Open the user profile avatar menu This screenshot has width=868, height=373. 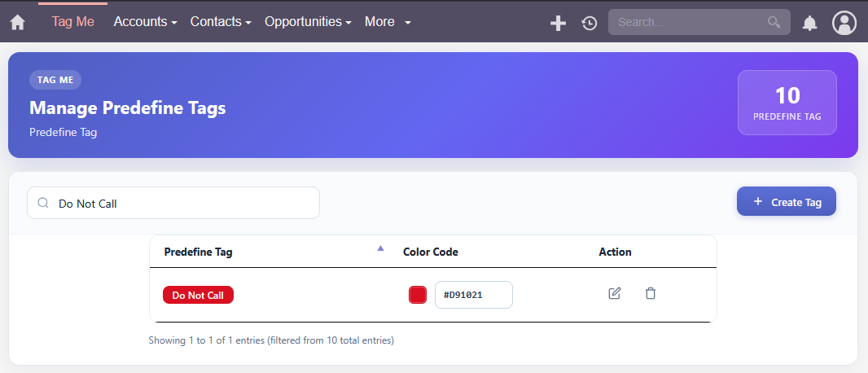point(844,23)
